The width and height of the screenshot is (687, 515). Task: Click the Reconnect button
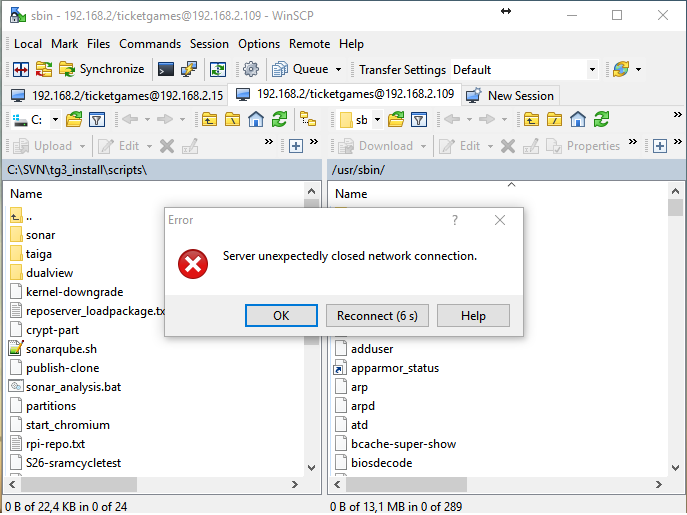(377, 315)
